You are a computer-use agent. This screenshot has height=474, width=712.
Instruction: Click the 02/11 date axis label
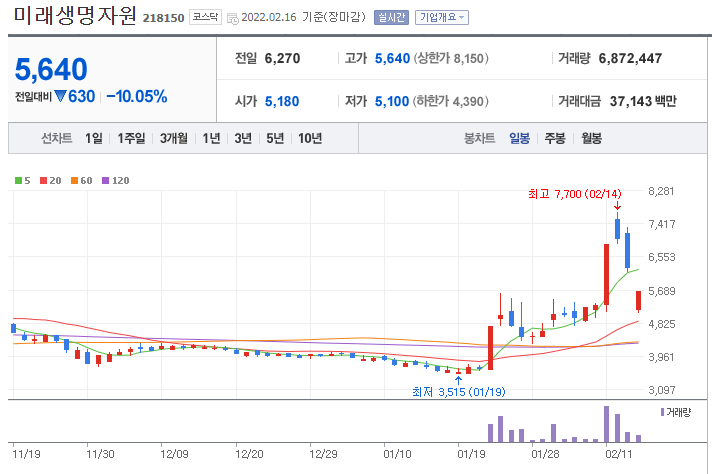click(618, 454)
